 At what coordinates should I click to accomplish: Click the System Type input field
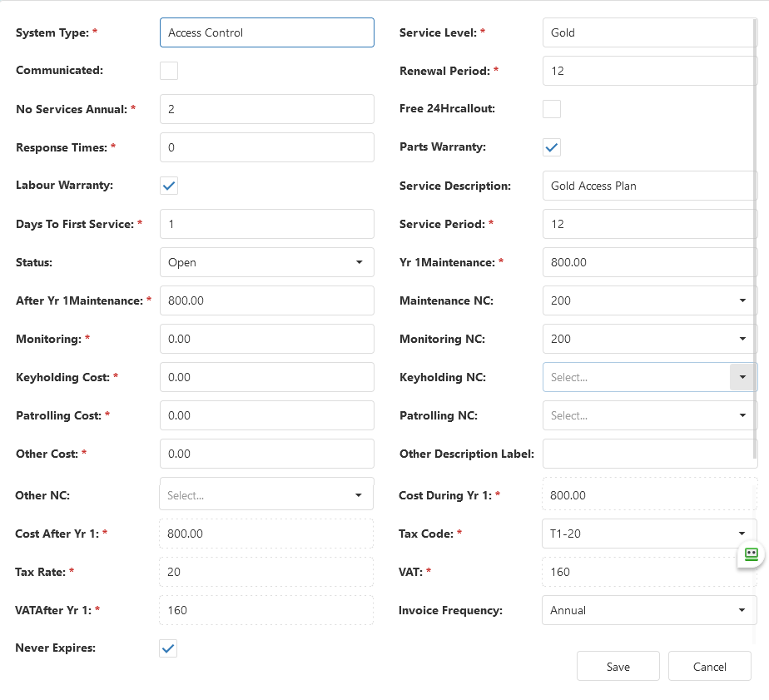tap(267, 32)
